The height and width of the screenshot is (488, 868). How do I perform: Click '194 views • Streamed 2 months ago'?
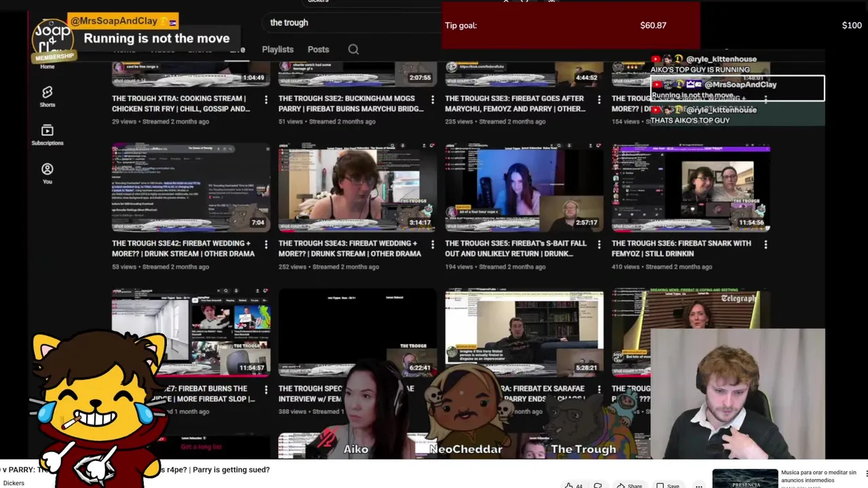(x=495, y=266)
